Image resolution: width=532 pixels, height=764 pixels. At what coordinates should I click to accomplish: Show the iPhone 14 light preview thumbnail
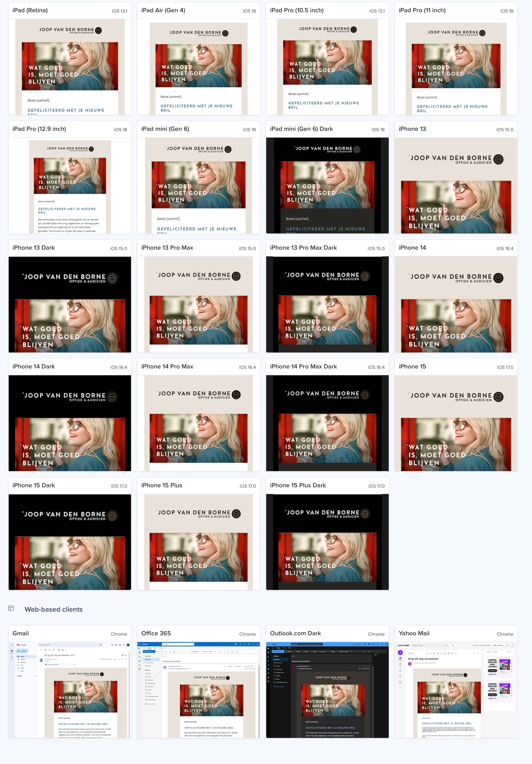tap(456, 305)
